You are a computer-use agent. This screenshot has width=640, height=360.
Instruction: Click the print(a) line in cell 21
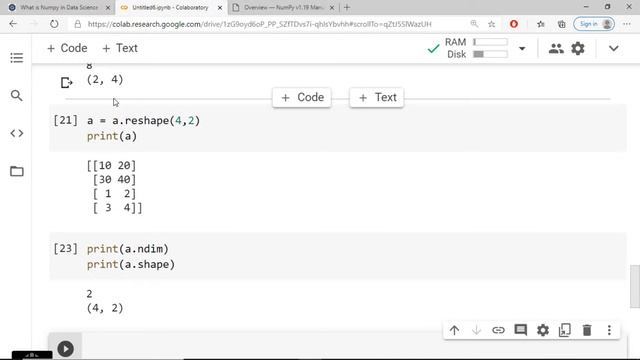coord(112,136)
